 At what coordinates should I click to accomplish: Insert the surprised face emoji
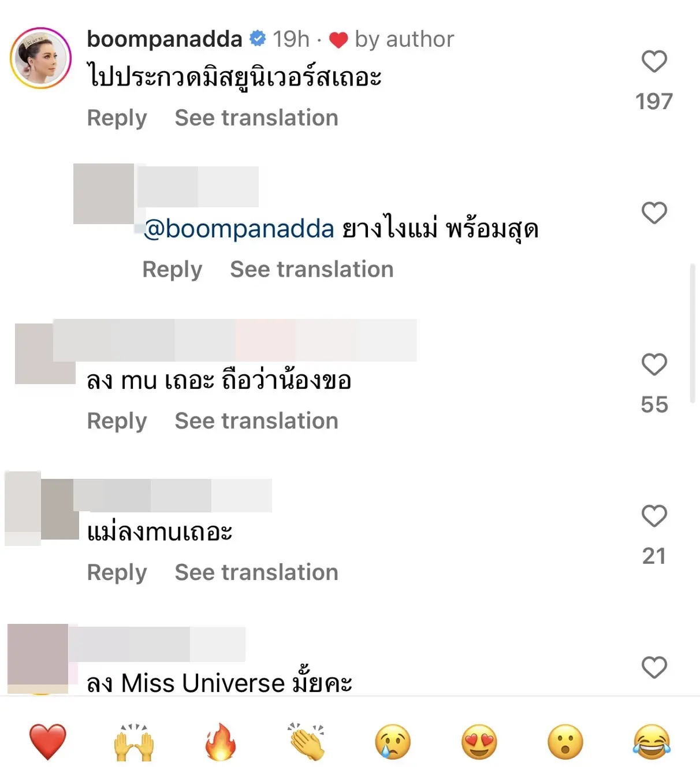point(565,742)
